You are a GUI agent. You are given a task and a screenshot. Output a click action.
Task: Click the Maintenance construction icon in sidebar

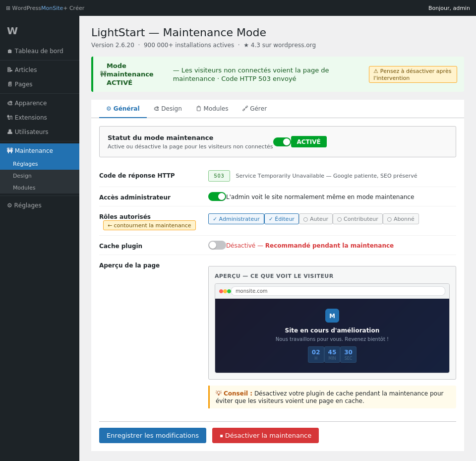tap(10, 150)
